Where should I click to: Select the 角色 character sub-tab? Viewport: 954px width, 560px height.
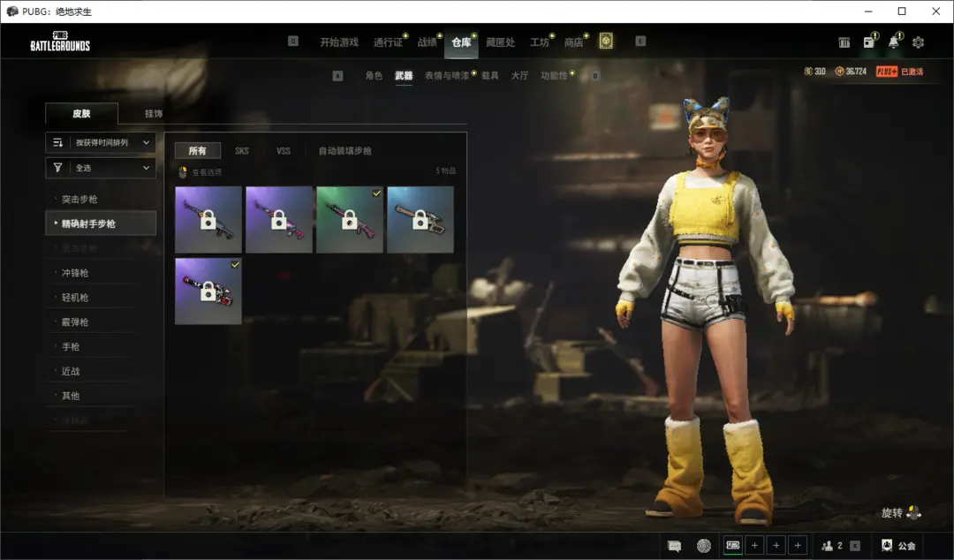click(374, 76)
